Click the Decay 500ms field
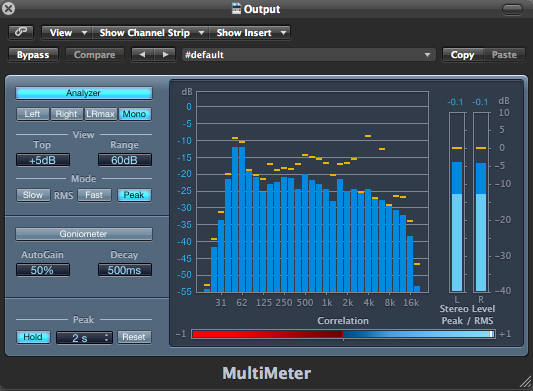Screen dimensions: 533x391 (x=125, y=270)
